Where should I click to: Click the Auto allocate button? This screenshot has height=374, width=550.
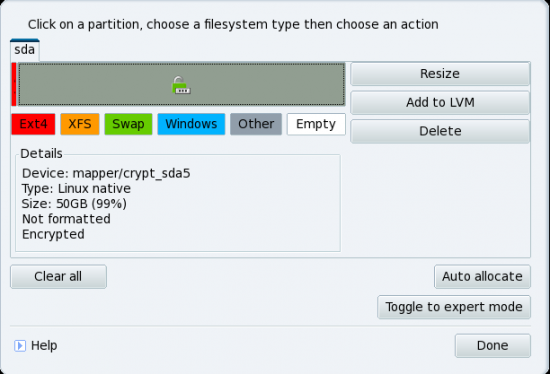point(482,276)
